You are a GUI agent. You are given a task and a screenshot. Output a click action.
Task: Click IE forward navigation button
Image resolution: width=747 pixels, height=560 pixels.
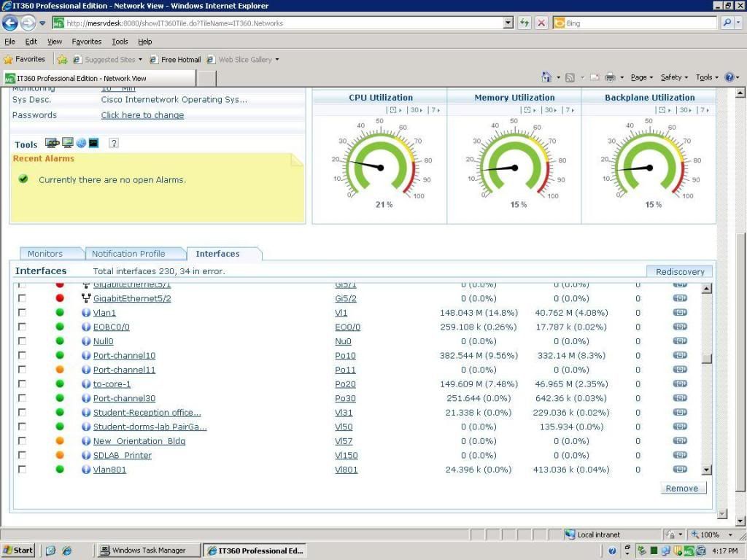(x=28, y=23)
